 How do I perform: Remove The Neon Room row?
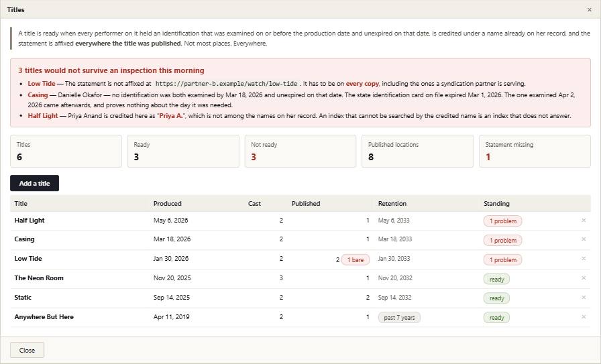coord(584,278)
